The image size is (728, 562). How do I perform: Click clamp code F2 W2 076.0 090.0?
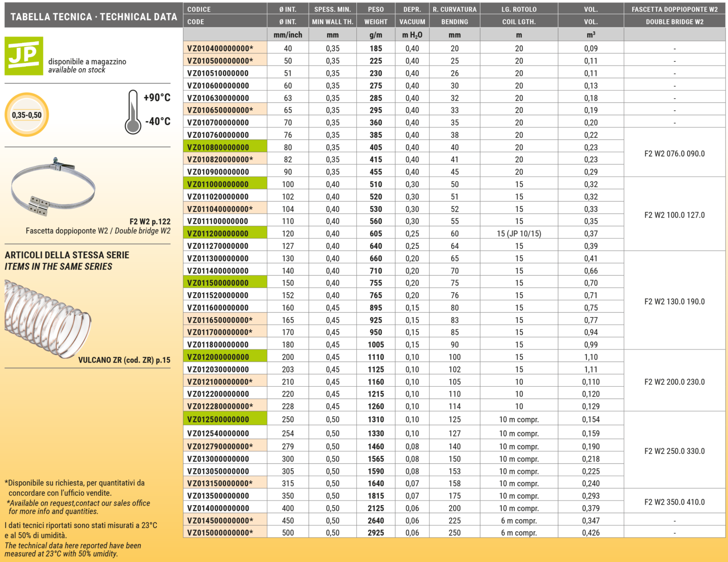click(674, 154)
